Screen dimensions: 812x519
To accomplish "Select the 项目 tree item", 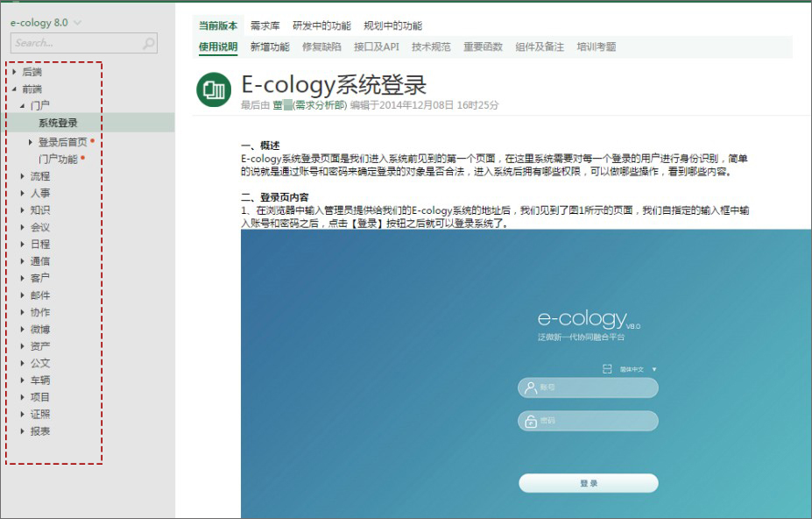I will 40,397.
